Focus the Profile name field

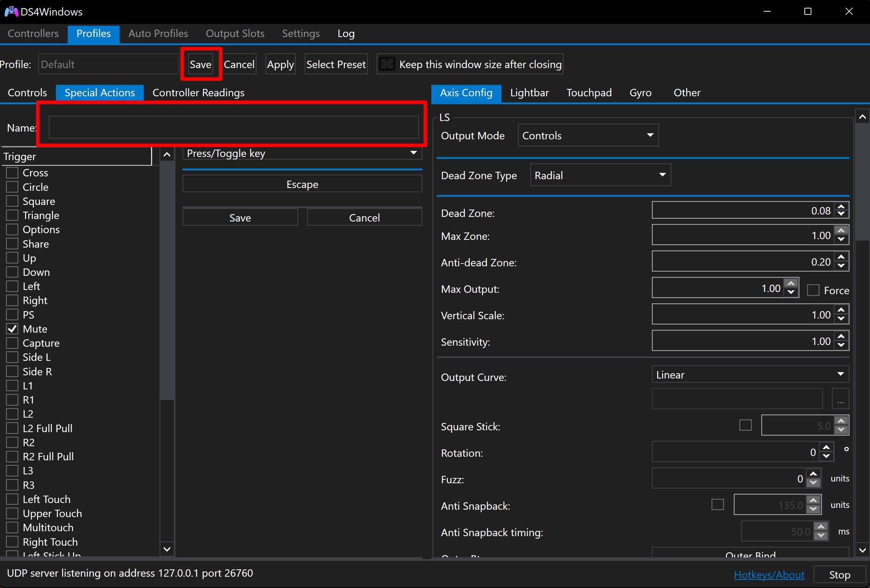[109, 64]
